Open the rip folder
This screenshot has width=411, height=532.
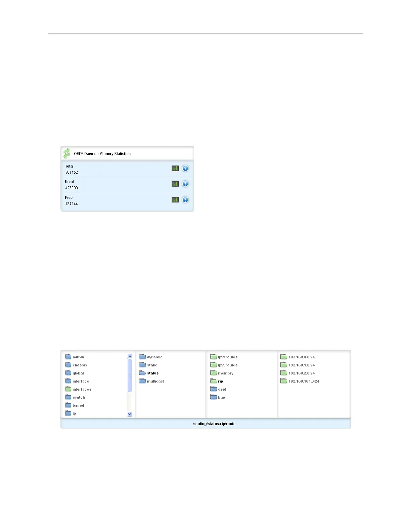(217, 381)
